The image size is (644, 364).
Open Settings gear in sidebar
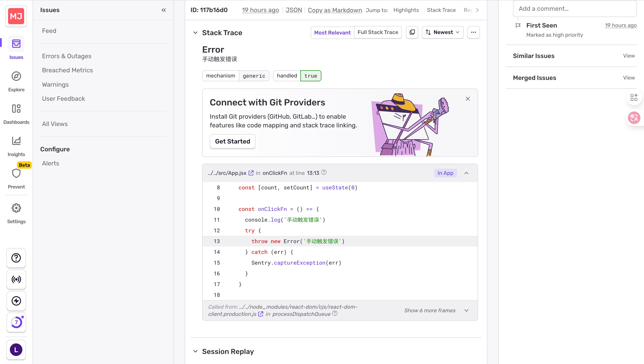(x=16, y=213)
